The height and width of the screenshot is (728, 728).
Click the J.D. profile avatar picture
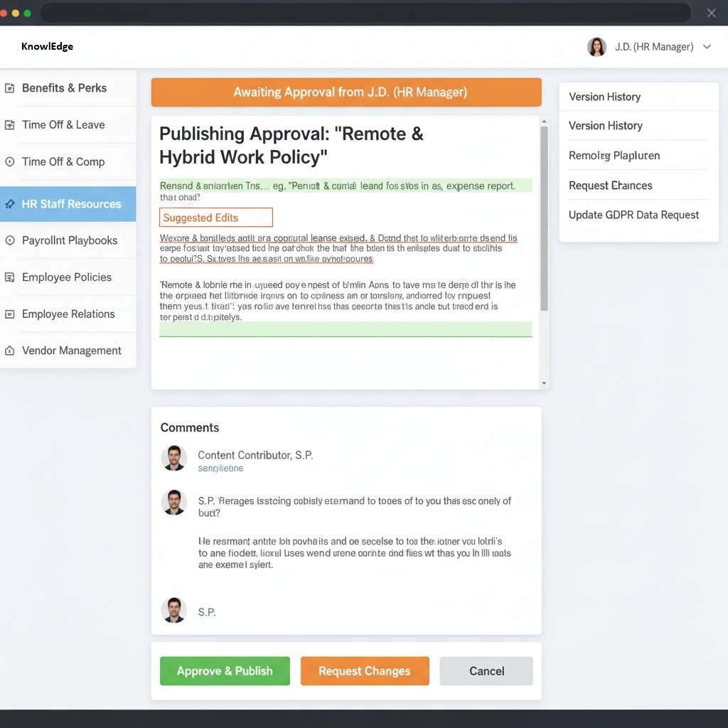pyautogui.click(x=596, y=47)
